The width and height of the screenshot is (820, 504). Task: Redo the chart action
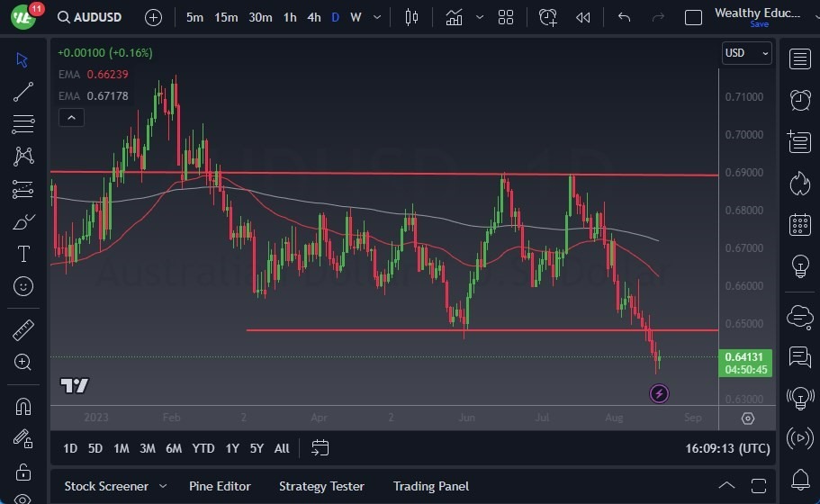(658, 17)
